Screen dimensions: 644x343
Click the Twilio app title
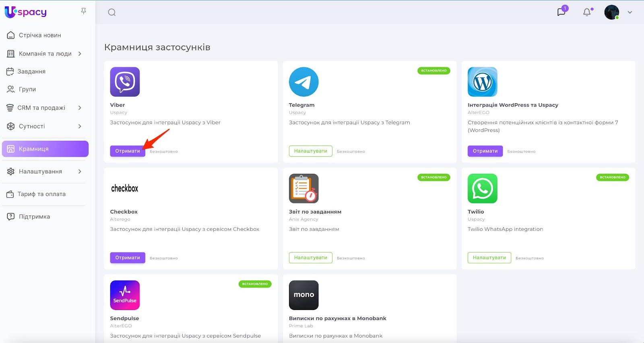coord(476,212)
